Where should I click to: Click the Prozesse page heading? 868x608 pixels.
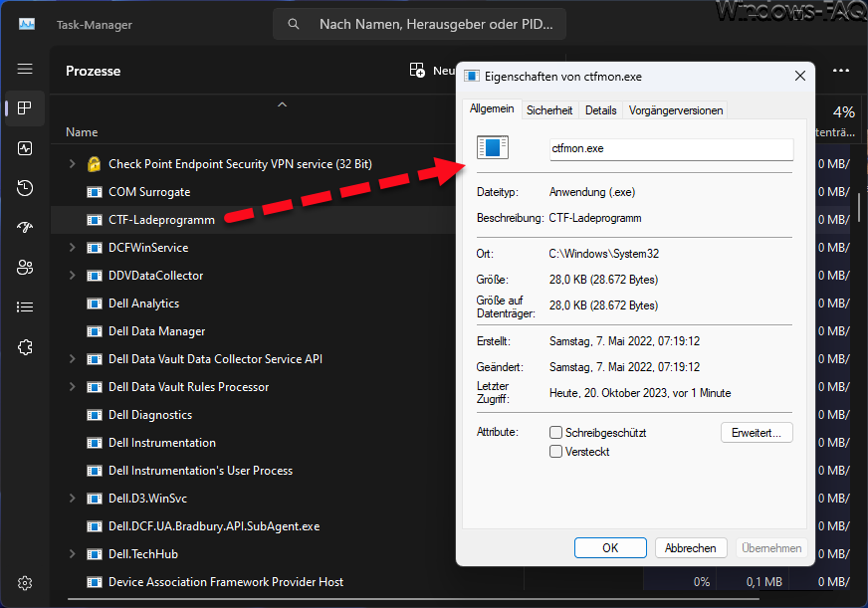tap(93, 71)
